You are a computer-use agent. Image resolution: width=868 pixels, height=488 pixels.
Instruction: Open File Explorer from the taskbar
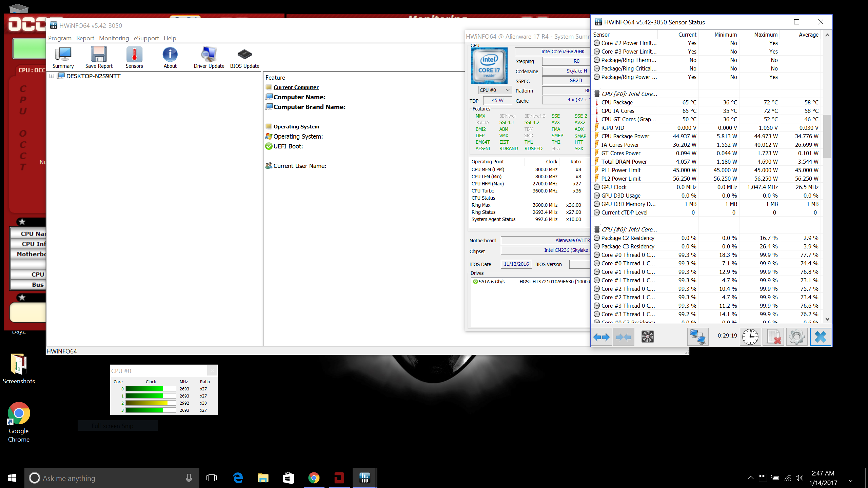tap(263, 478)
